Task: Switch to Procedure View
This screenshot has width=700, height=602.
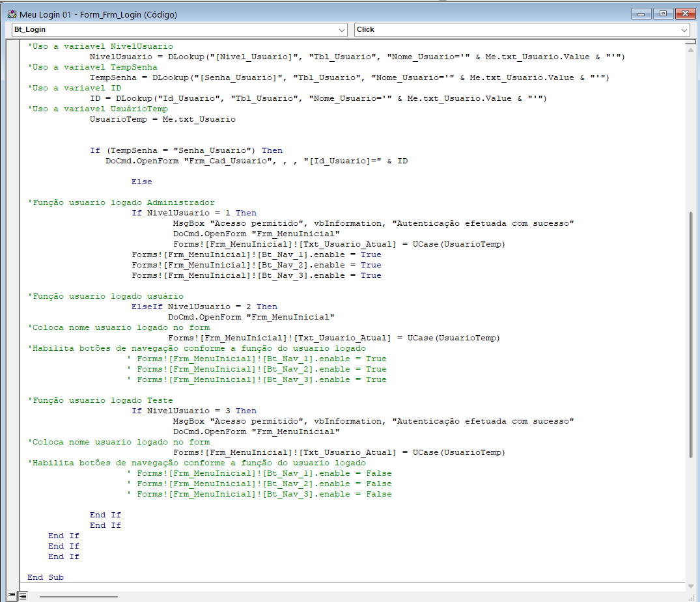Action: tap(11, 595)
